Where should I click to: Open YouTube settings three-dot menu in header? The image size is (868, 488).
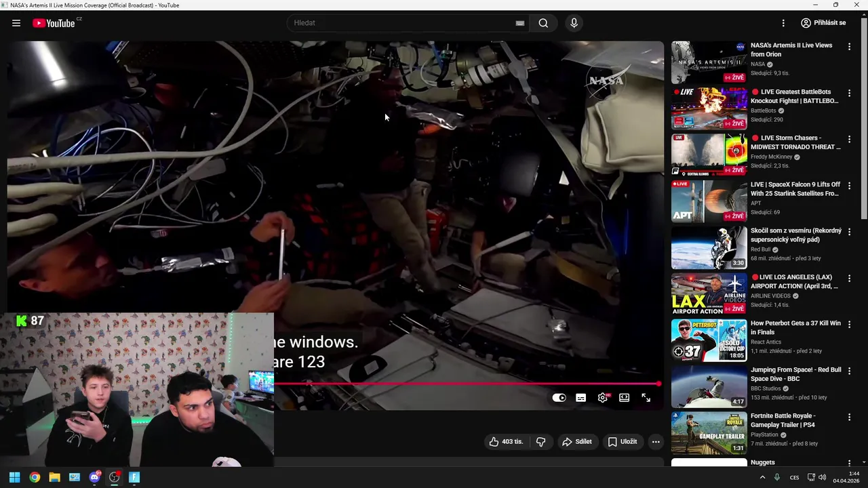[783, 23]
